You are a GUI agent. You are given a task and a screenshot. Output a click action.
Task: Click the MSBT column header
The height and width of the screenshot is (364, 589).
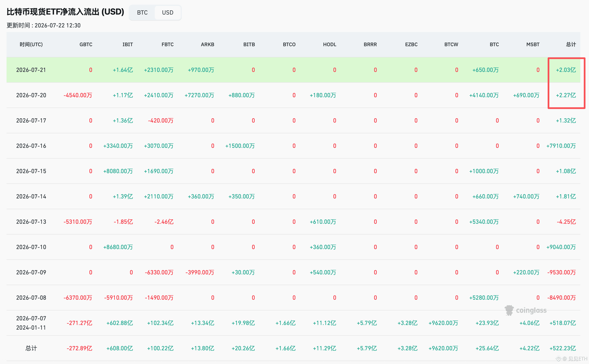coord(533,44)
